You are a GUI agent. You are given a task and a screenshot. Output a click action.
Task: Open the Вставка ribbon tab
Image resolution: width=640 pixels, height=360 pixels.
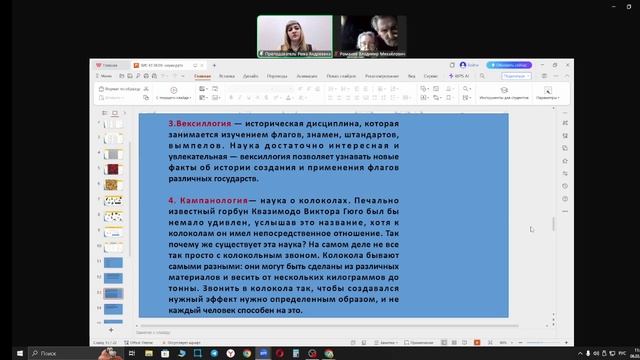click(227, 76)
